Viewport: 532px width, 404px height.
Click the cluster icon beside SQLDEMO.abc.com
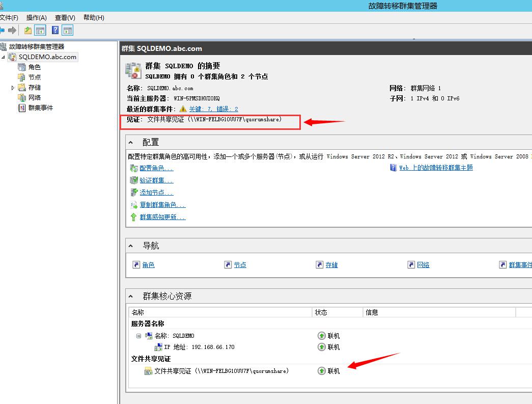pyautogui.click(x=12, y=57)
